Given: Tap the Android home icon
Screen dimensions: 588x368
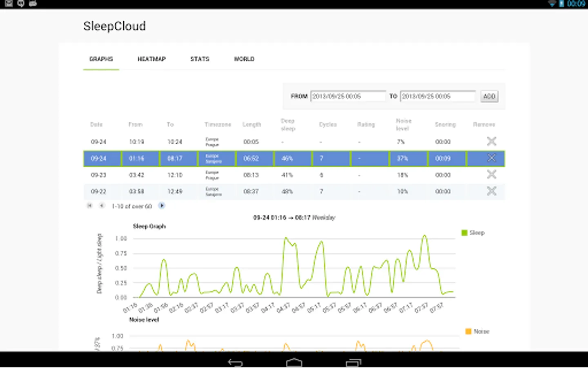Looking at the screenshot, I should [x=294, y=362].
